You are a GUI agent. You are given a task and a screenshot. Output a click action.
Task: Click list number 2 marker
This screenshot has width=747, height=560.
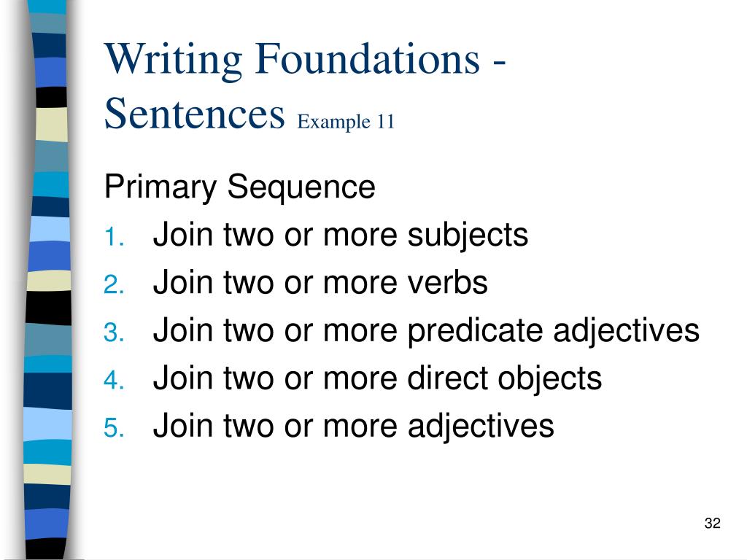pyautogui.click(x=115, y=285)
